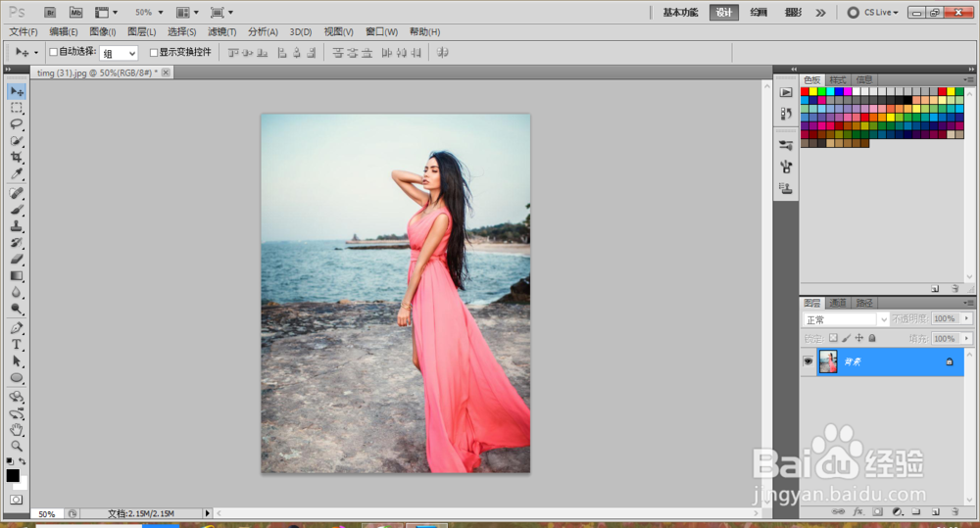The image size is (980, 528).
Task: Switch to the Channels tab
Action: pyautogui.click(x=838, y=303)
